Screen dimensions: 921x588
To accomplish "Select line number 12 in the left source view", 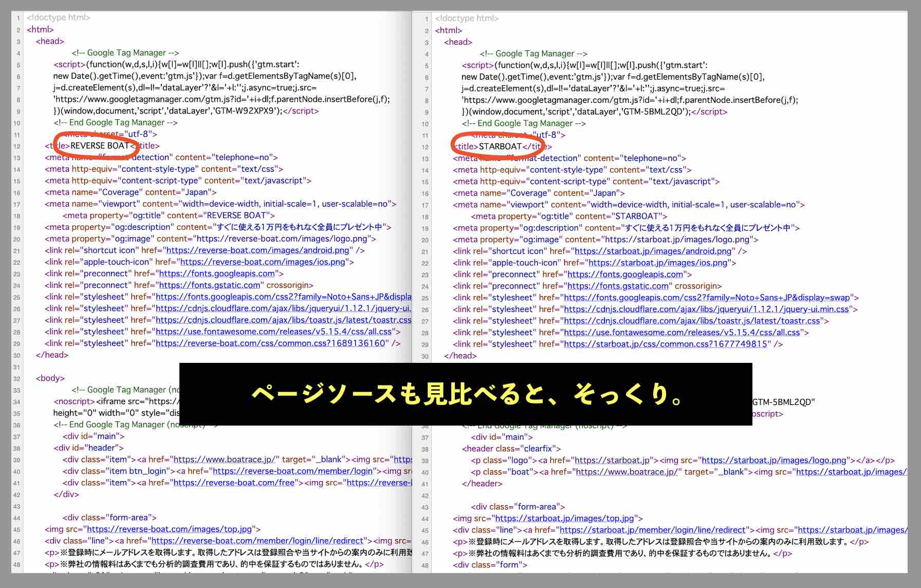I will (x=17, y=146).
